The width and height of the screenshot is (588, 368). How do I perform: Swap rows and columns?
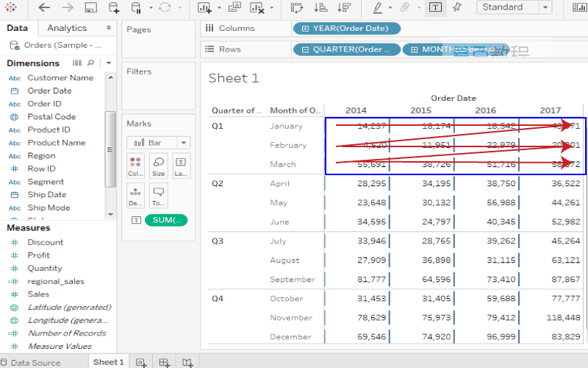click(x=297, y=7)
